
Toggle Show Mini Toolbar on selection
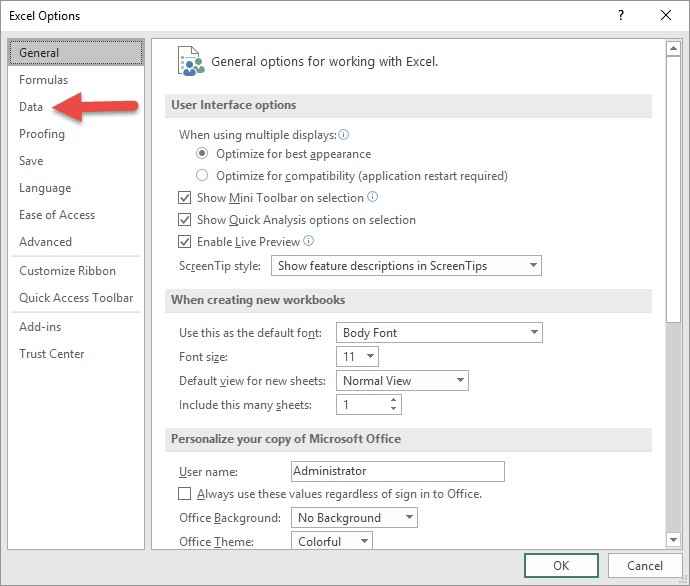coord(184,198)
